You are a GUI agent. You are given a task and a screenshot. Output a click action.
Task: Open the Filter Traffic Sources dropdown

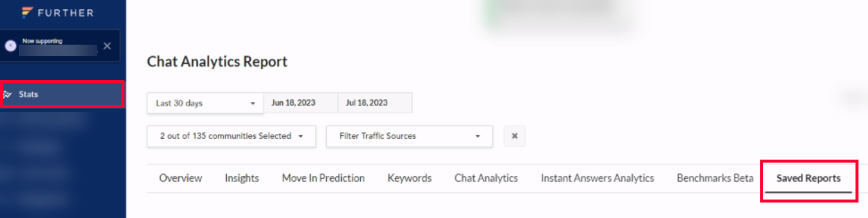point(410,136)
